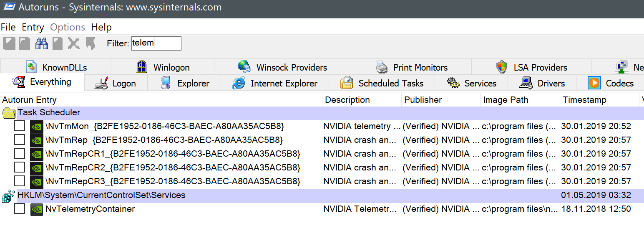Open the Winlogon tab

163,67
